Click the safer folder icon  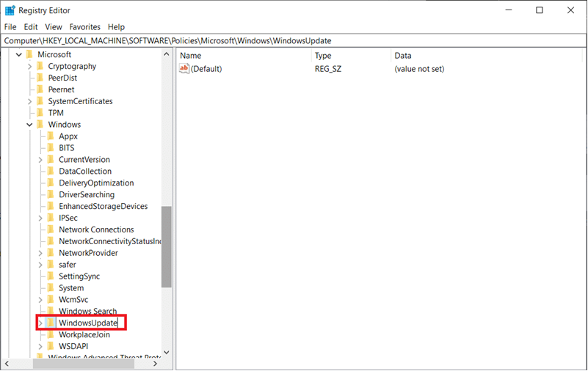(x=51, y=265)
